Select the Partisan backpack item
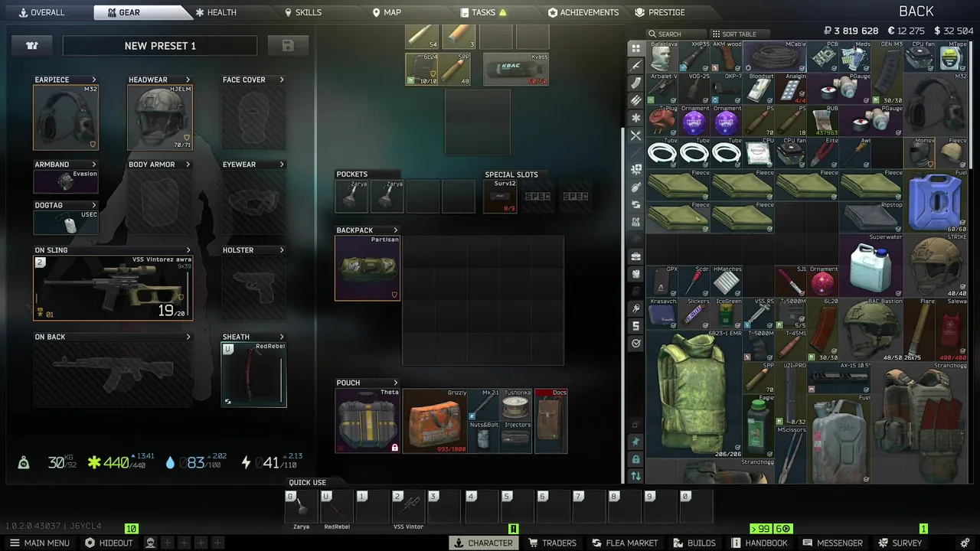Screen dimensions: 980x551 click(367, 268)
